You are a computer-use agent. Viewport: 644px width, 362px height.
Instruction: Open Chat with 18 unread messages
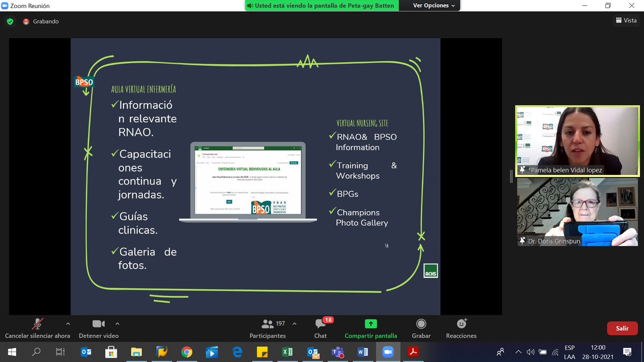[x=320, y=324]
